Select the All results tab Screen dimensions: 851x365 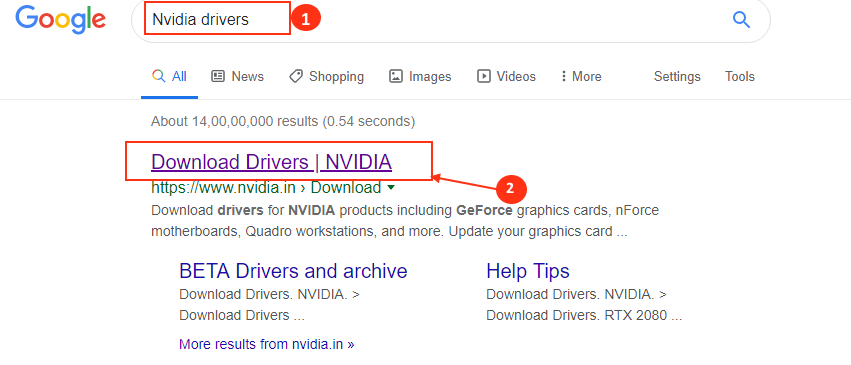pos(169,76)
